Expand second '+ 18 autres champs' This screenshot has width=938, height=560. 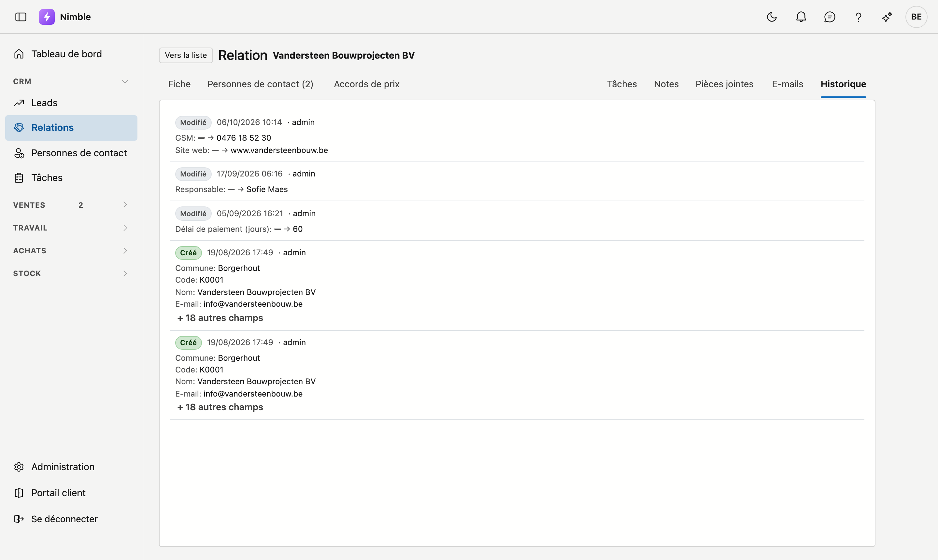[220, 407]
